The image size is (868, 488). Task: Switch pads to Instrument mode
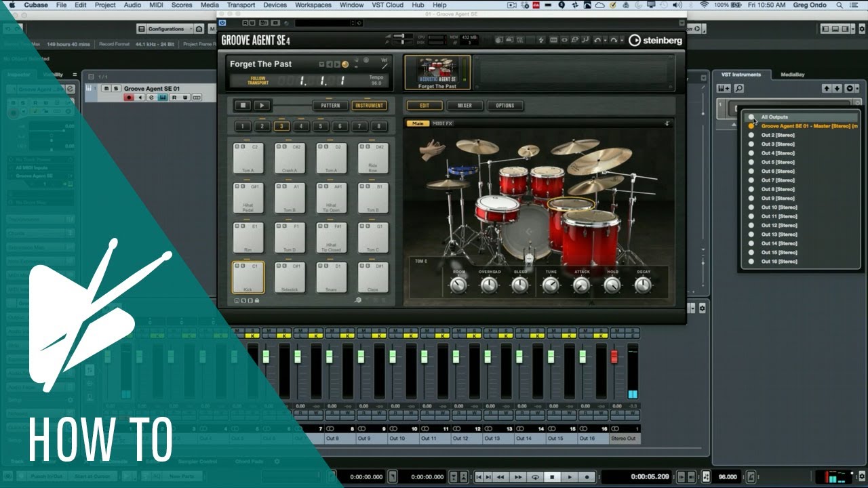pos(369,106)
